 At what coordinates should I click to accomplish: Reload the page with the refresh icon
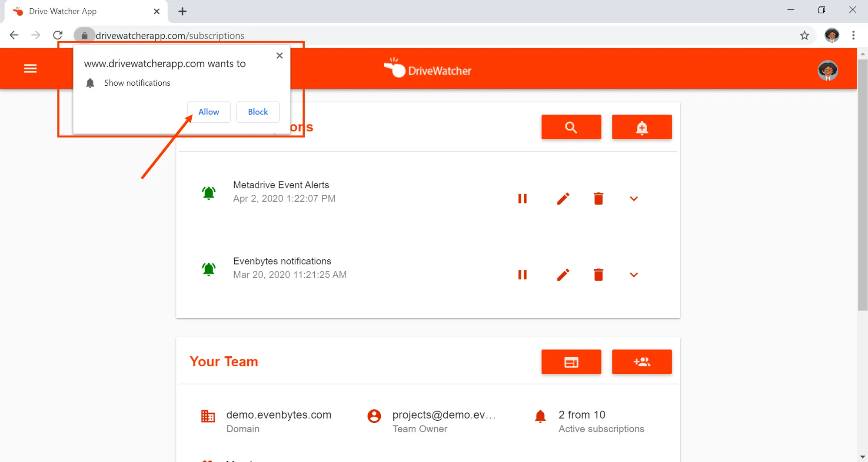(x=58, y=35)
